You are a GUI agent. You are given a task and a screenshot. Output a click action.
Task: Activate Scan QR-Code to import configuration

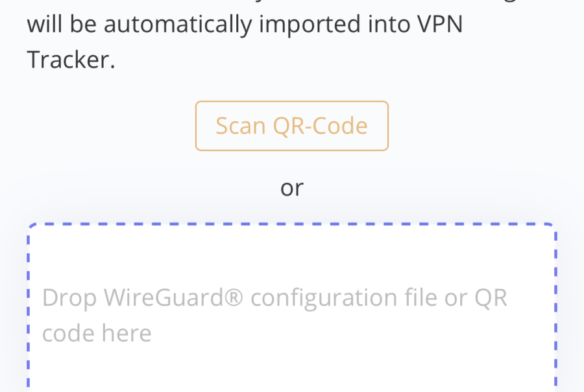pos(291,126)
